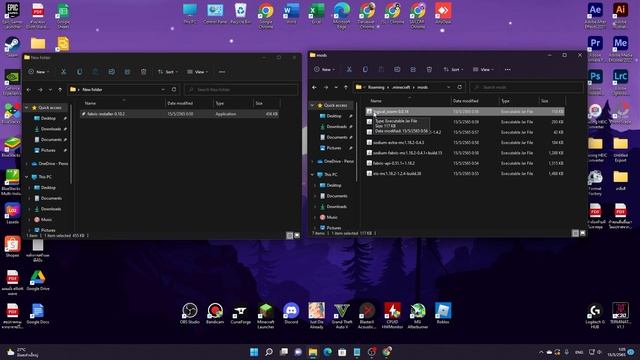Select the AnyDesk desktop shortcut
Image resolution: width=640 pixels, height=360 pixels.
pyautogui.click(x=443, y=13)
